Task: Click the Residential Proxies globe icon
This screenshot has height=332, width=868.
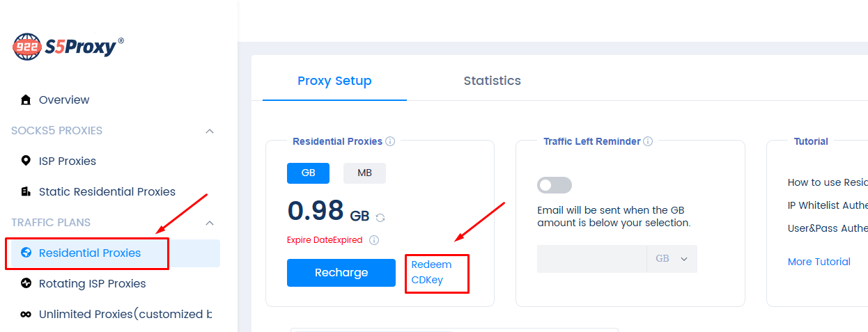Action: 26,253
